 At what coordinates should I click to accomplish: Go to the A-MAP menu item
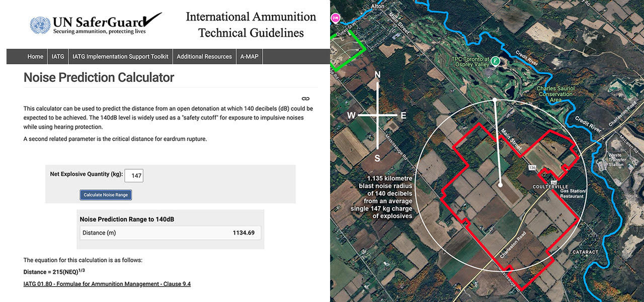tap(249, 57)
